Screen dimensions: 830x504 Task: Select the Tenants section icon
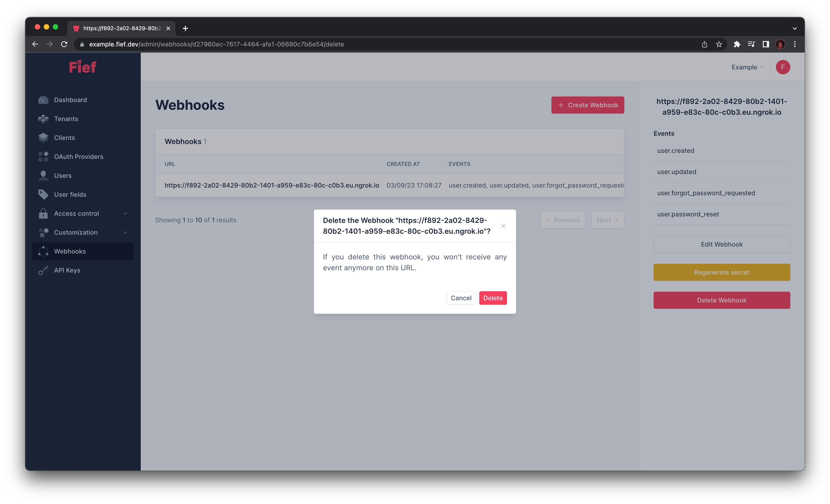[43, 119]
